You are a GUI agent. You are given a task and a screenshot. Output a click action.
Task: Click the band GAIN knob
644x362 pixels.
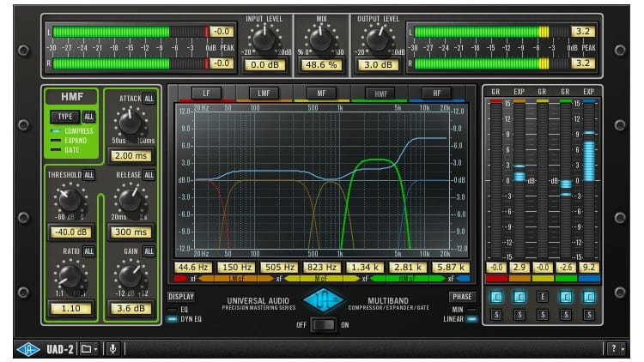[131, 276]
